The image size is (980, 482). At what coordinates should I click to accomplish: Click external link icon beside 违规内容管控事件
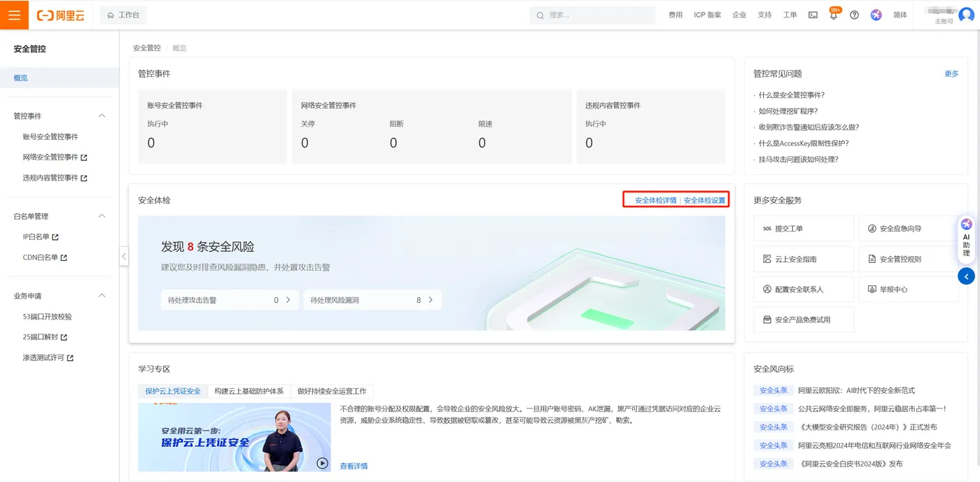pyautogui.click(x=84, y=178)
